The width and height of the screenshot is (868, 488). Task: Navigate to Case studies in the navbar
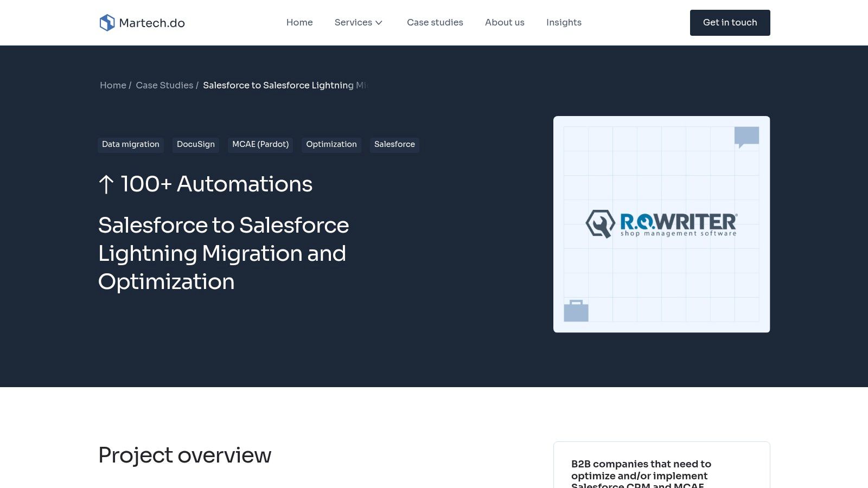[x=435, y=22]
